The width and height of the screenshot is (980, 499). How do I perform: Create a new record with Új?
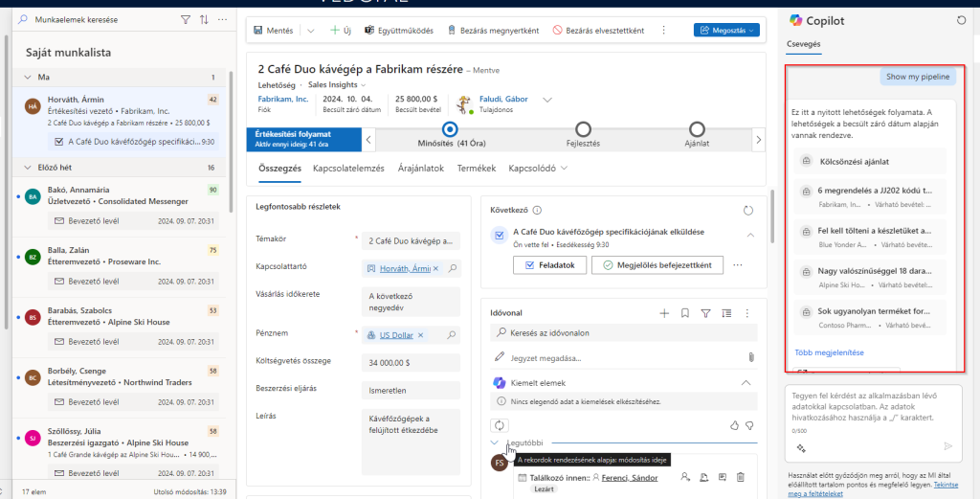(x=341, y=30)
